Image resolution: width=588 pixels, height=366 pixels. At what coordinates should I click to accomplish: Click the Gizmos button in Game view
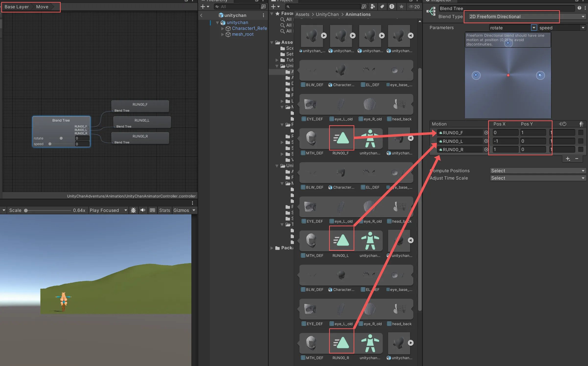(x=181, y=210)
